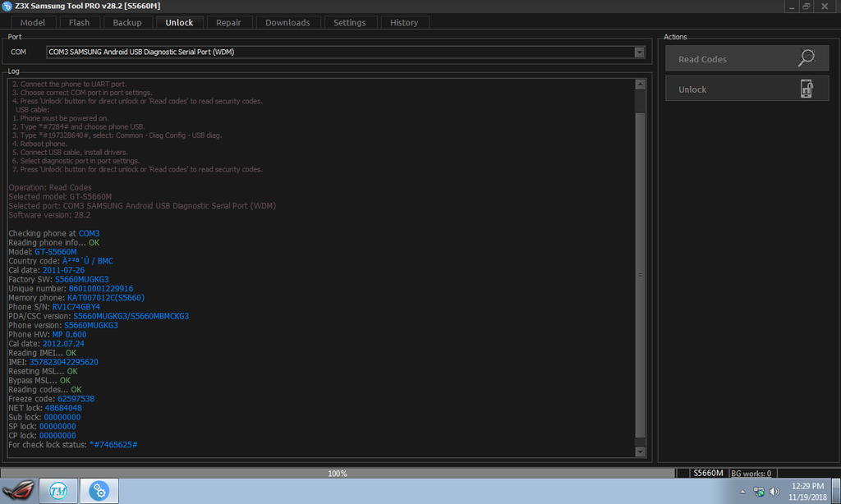The height and width of the screenshot is (504, 841).
Task: Click the Factory SW value S5660MUGKG3
Action: pos(81,279)
